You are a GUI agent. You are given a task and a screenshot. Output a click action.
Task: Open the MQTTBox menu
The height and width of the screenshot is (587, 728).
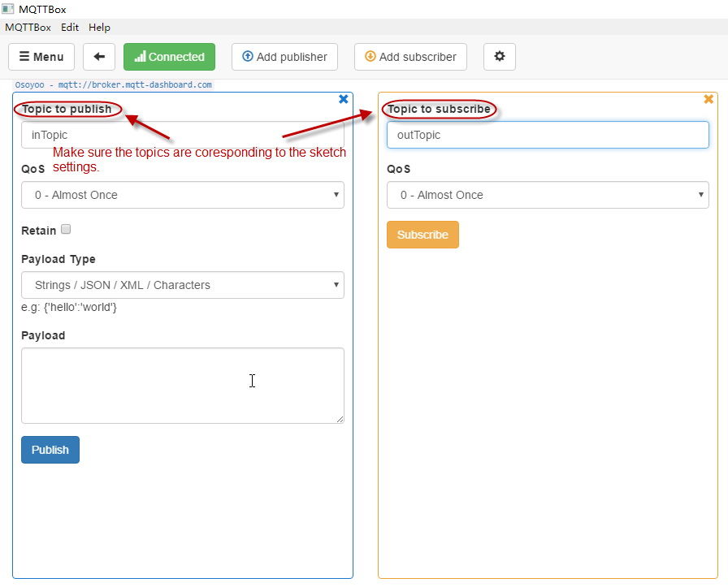point(28,27)
